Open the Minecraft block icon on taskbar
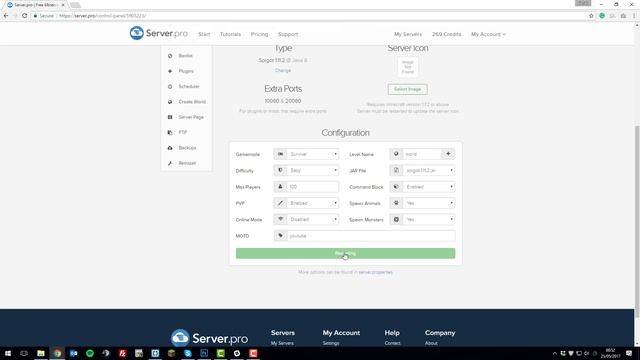This screenshot has width=640, height=360. coord(171,353)
